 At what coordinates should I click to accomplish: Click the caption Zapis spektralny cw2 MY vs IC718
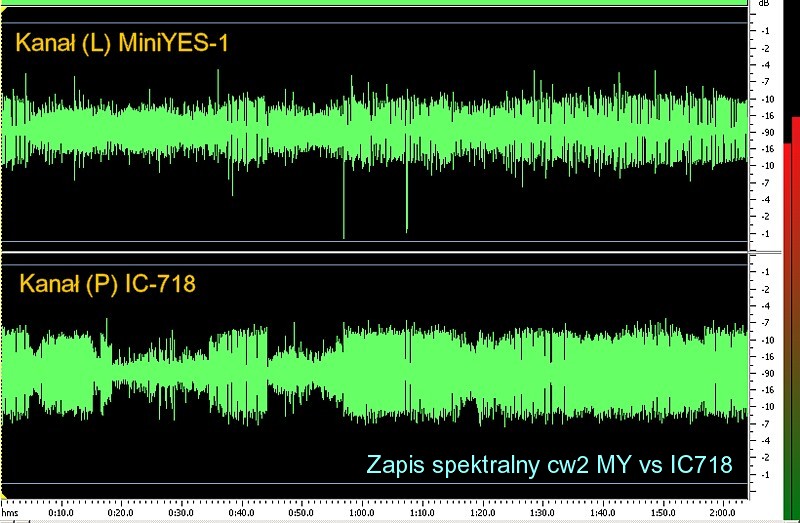pyautogui.click(x=550, y=464)
